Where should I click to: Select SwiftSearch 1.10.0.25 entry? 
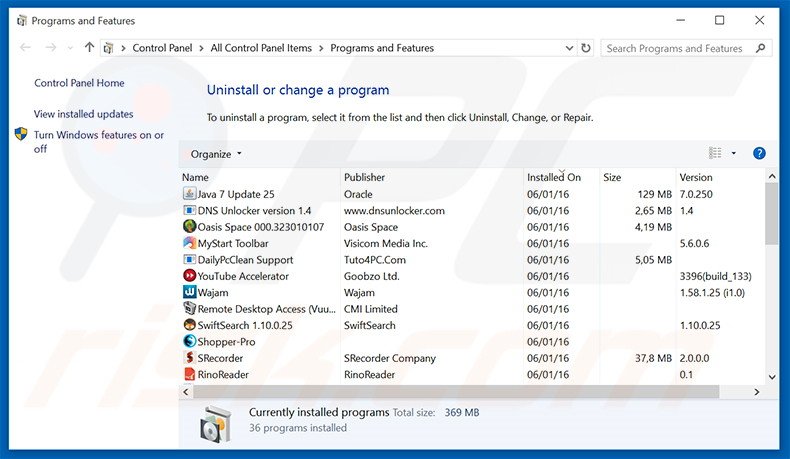245,325
